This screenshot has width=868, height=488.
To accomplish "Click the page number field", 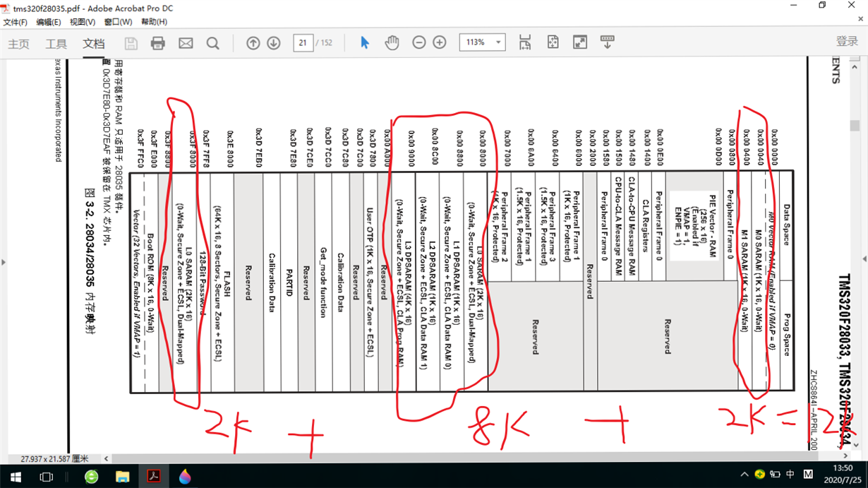I will (303, 43).
